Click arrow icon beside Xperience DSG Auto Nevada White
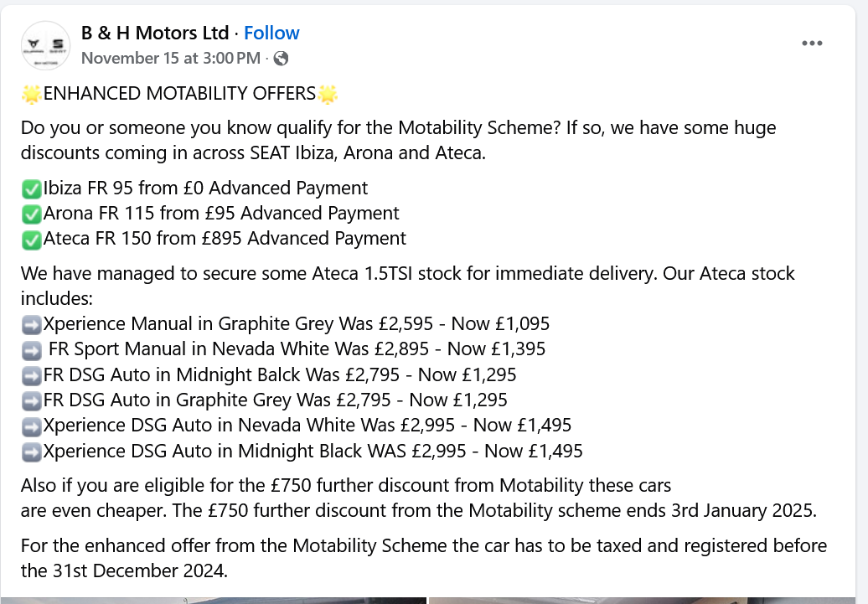 point(32,426)
